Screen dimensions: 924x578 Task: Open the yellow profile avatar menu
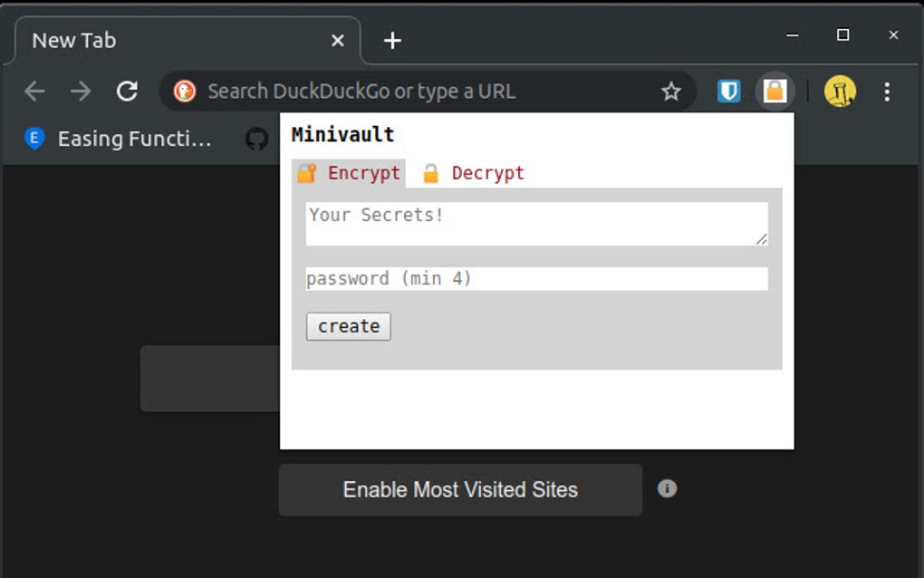click(840, 91)
